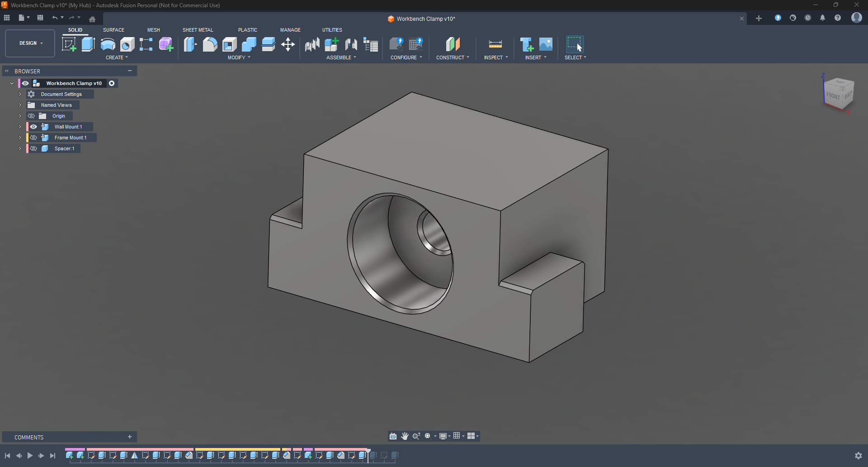Open a new design tab with plus
Image resolution: width=868 pixels, height=467 pixels.
click(759, 19)
